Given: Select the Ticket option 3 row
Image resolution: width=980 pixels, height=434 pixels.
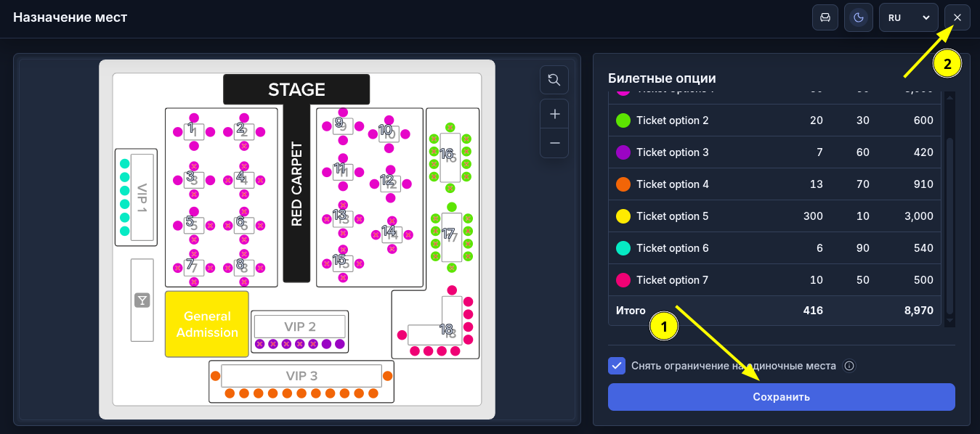Looking at the screenshot, I should (x=775, y=152).
